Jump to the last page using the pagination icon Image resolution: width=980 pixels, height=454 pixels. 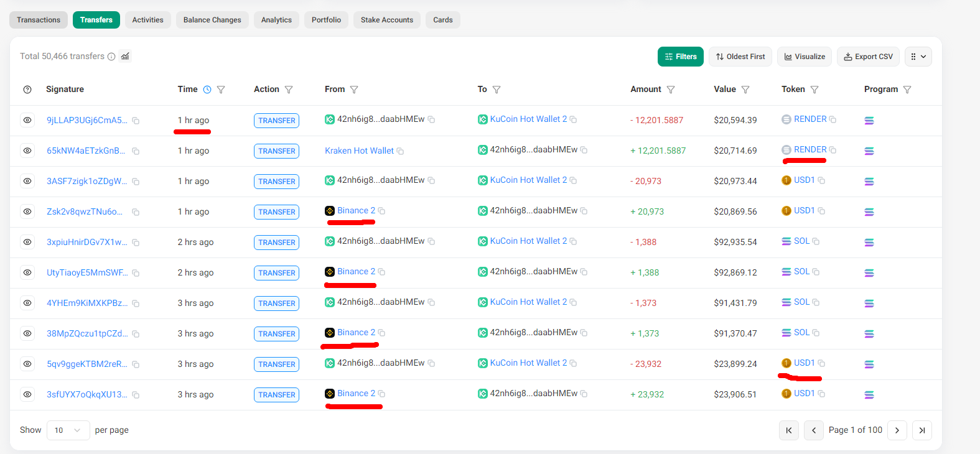pyautogui.click(x=922, y=430)
